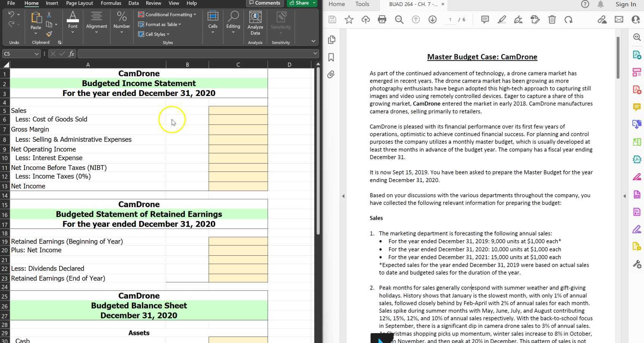Collapse the Excel ribbon with the chevron

click(313, 41)
